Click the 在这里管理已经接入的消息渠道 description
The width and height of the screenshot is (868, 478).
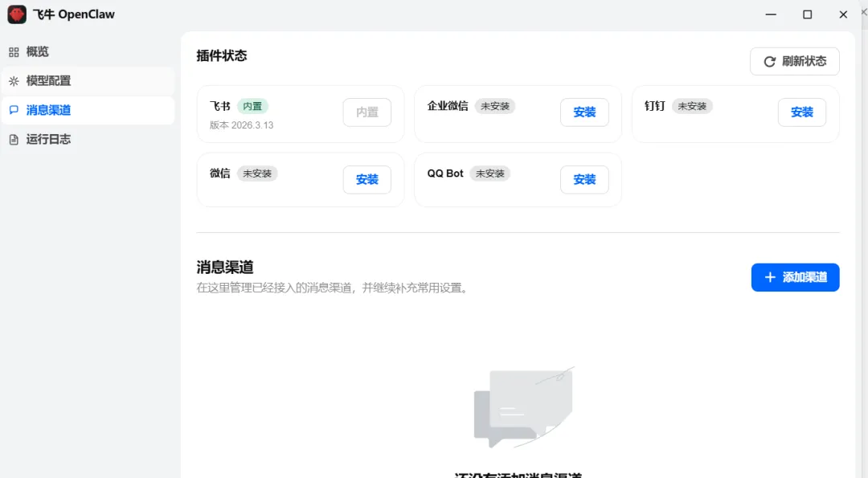332,288
